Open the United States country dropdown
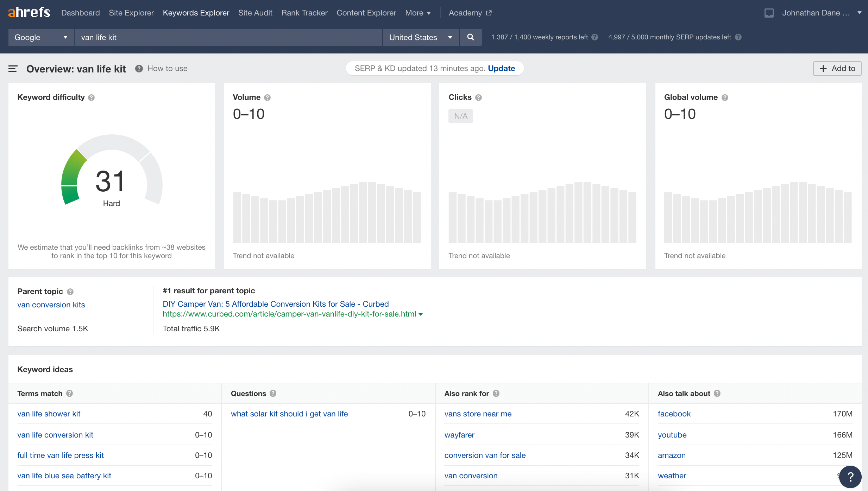The image size is (868, 491). 420,37
